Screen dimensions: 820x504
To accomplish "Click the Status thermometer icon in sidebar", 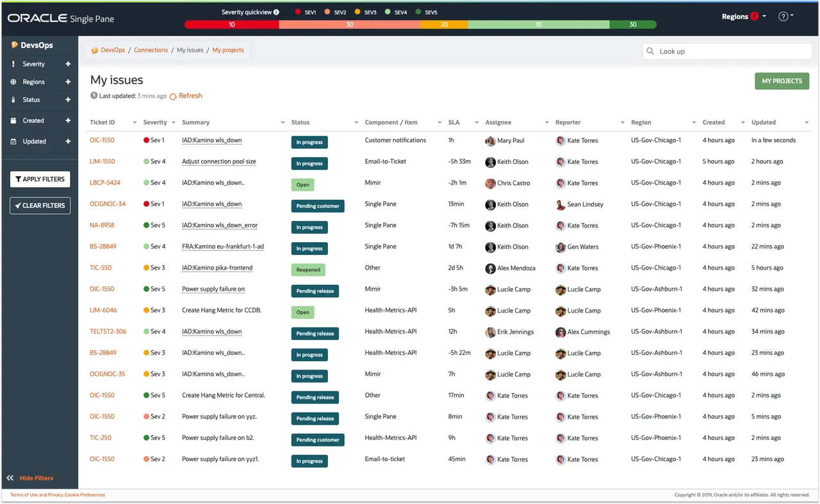I will pyautogui.click(x=13, y=100).
